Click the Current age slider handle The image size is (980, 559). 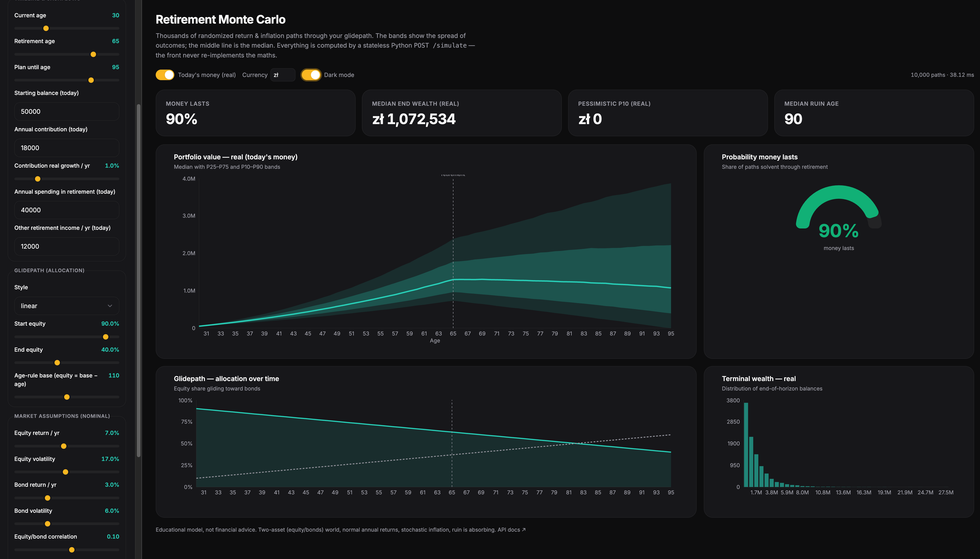click(x=46, y=28)
